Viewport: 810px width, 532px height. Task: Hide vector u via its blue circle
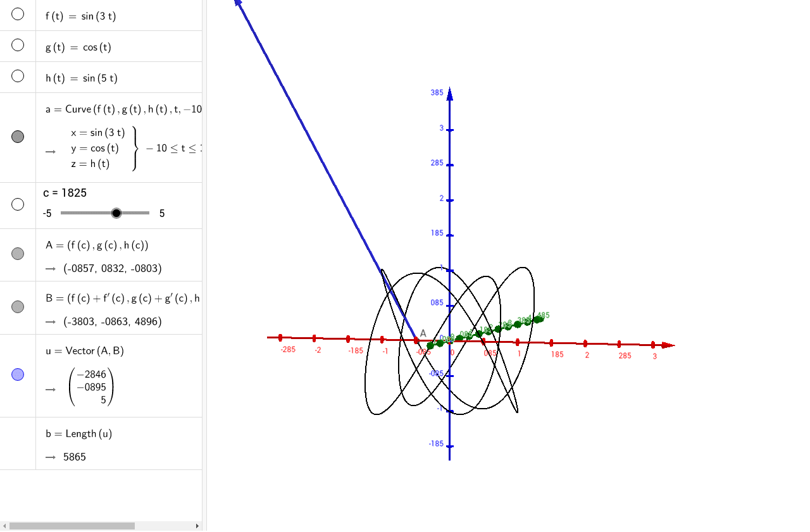tap(18, 374)
